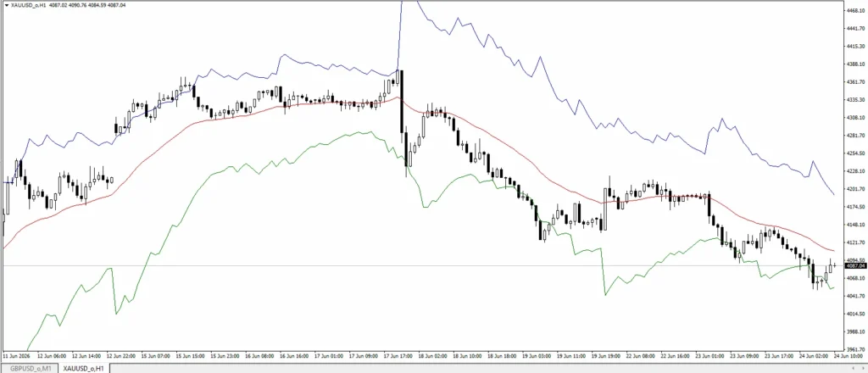868x373 pixels.
Task: Click the 4308.10 price scale label
Action: (856, 118)
